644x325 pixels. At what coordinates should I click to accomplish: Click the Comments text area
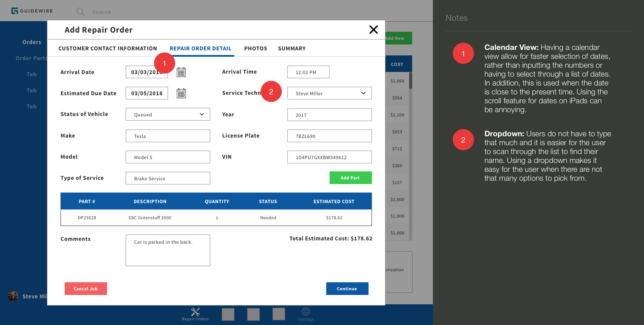(x=168, y=250)
